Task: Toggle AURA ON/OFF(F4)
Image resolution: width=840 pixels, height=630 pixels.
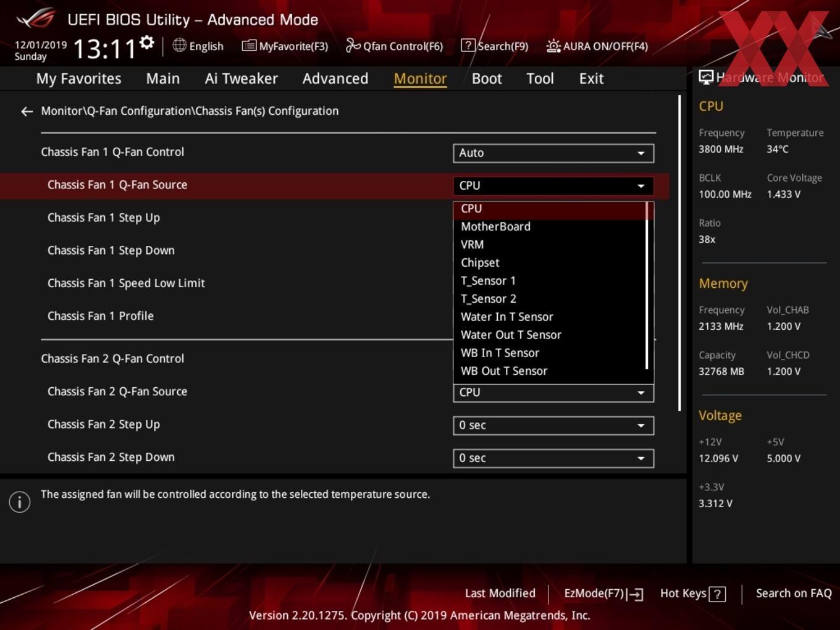Action: tap(597, 46)
